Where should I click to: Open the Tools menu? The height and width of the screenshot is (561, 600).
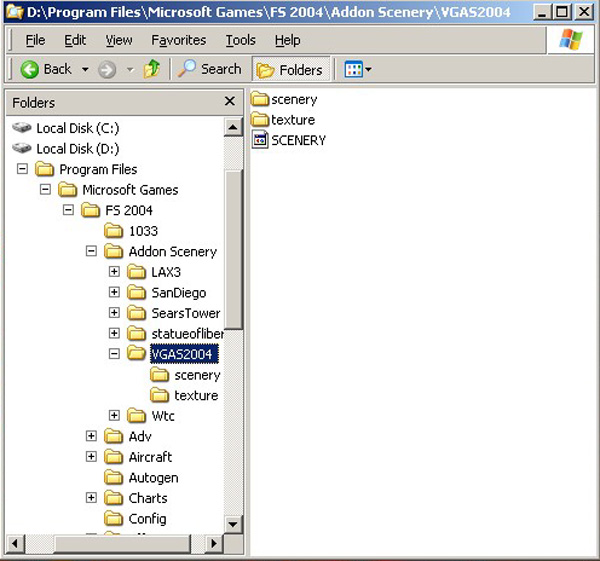point(240,40)
